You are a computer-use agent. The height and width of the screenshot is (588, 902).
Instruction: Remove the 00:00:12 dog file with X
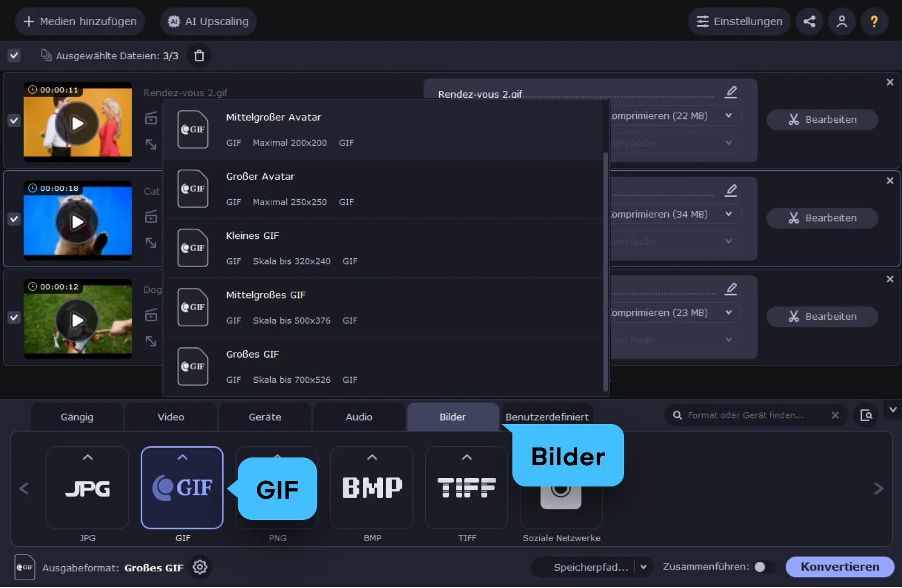pos(890,279)
